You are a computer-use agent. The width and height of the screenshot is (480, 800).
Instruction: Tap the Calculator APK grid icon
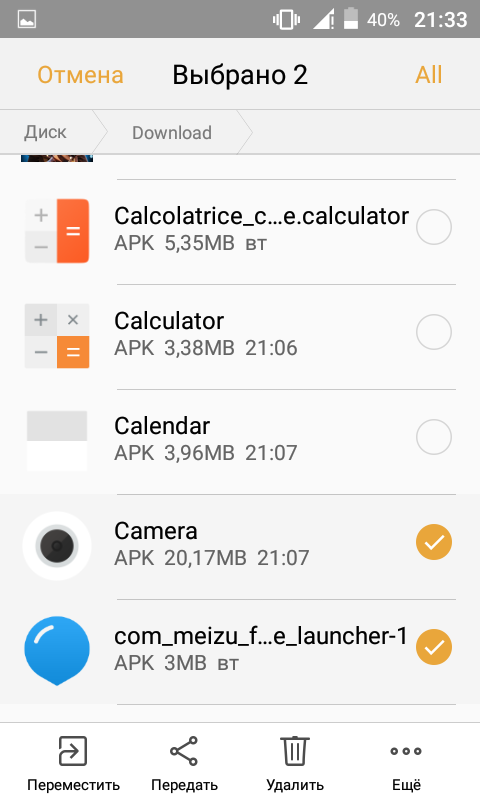[x=57, y=336]
